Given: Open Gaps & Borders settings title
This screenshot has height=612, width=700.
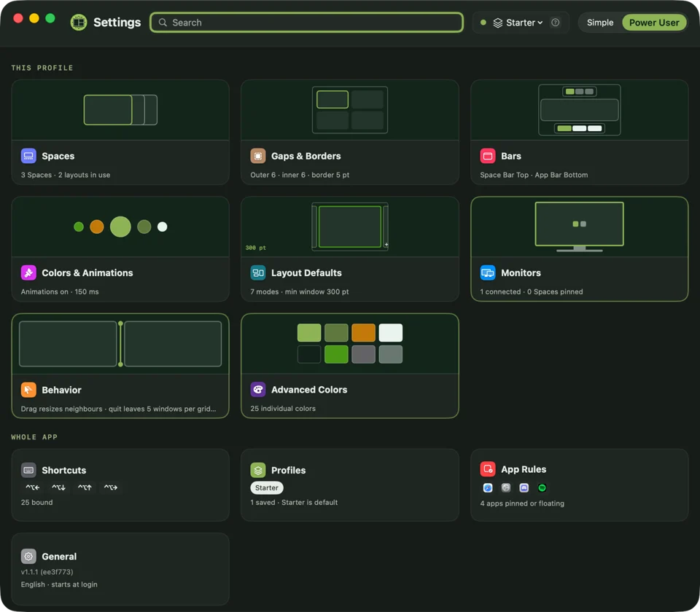Looking at the screenshot, I should pos(306,156).
